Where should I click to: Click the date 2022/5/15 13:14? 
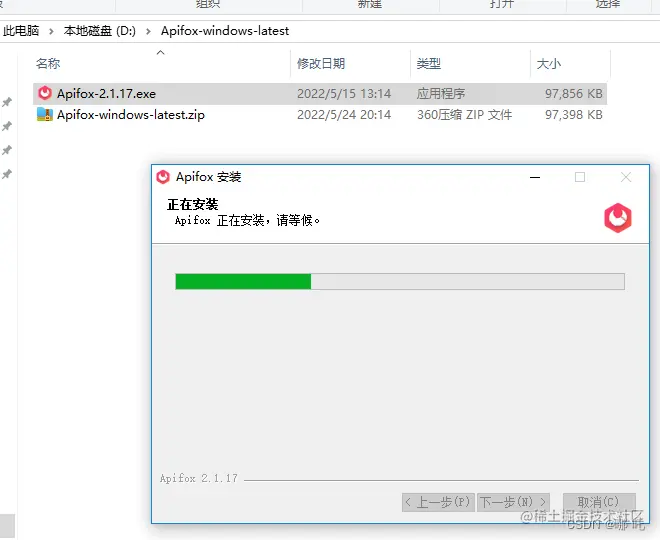[344, 93]
